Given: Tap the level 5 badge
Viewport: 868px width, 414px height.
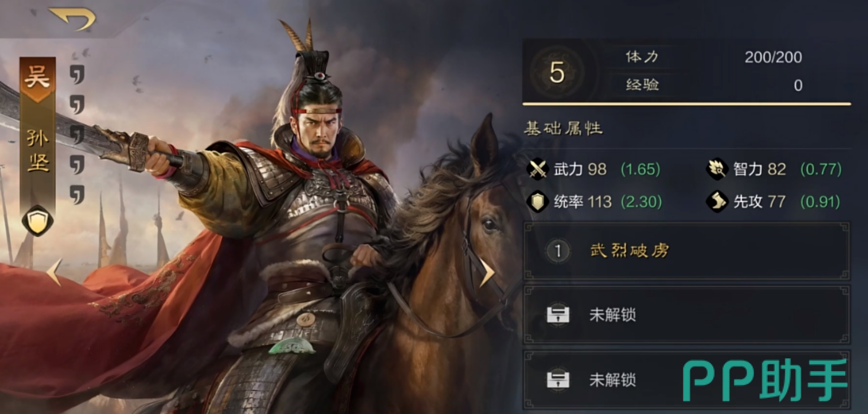Looking at the screenshot, I should [557, 72].
